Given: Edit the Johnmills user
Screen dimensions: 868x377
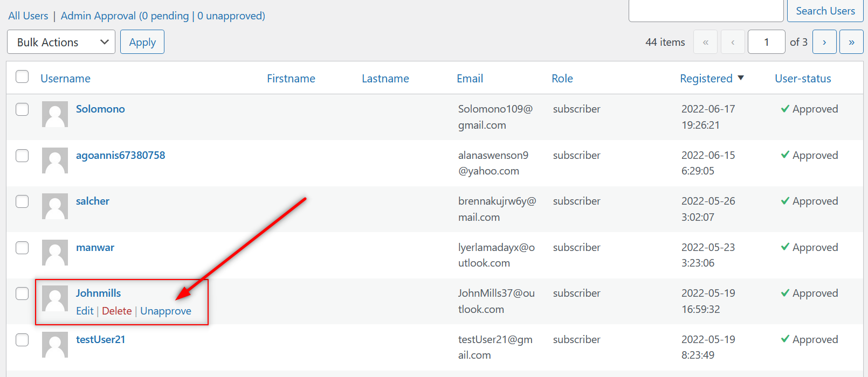Looking at the screenshot, I should click(x=85, y=311).
